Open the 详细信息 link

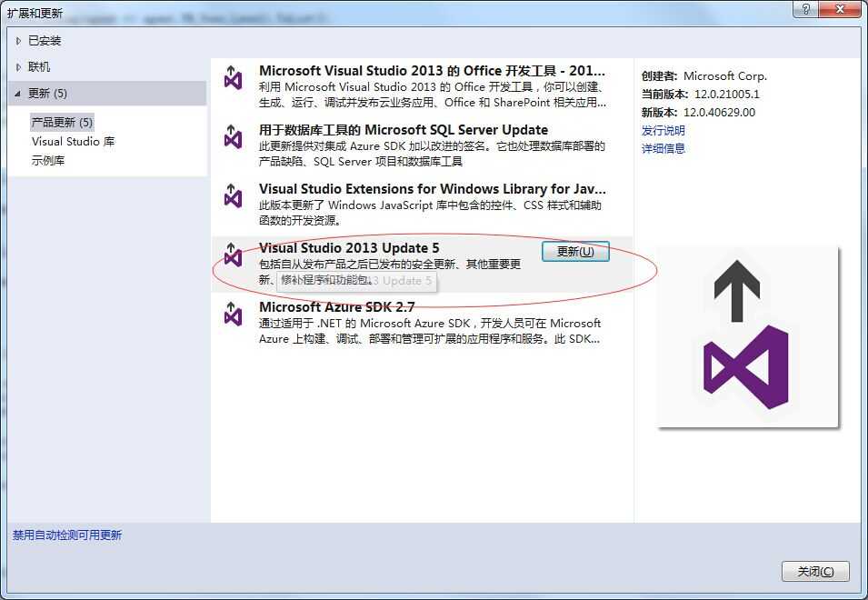tap(663, 148)
